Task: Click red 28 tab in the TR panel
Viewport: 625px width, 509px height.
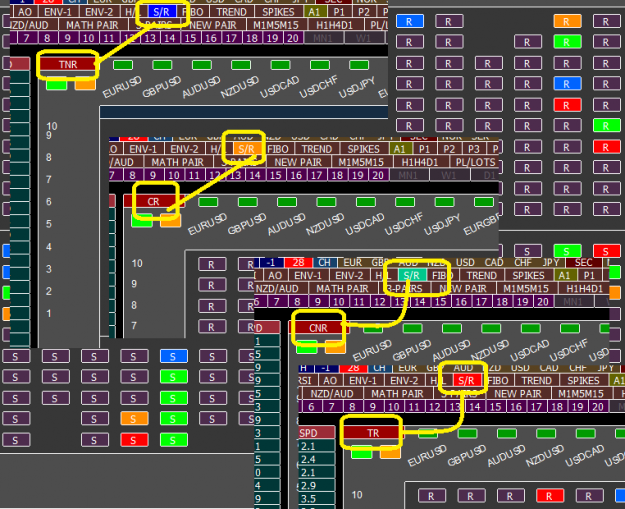Action: (x=354, y=368)
